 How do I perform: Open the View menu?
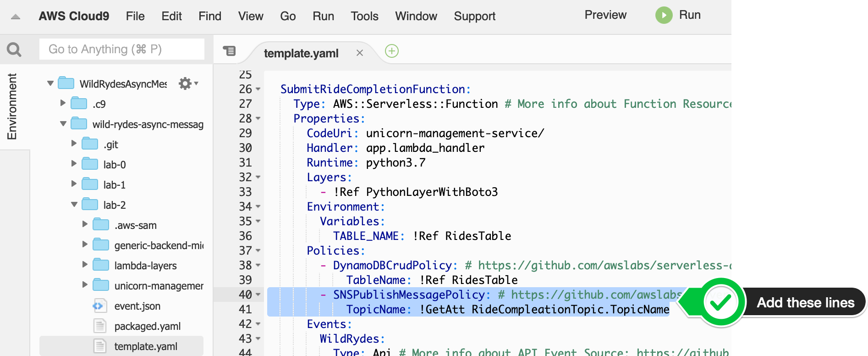[x=251, y=16]
